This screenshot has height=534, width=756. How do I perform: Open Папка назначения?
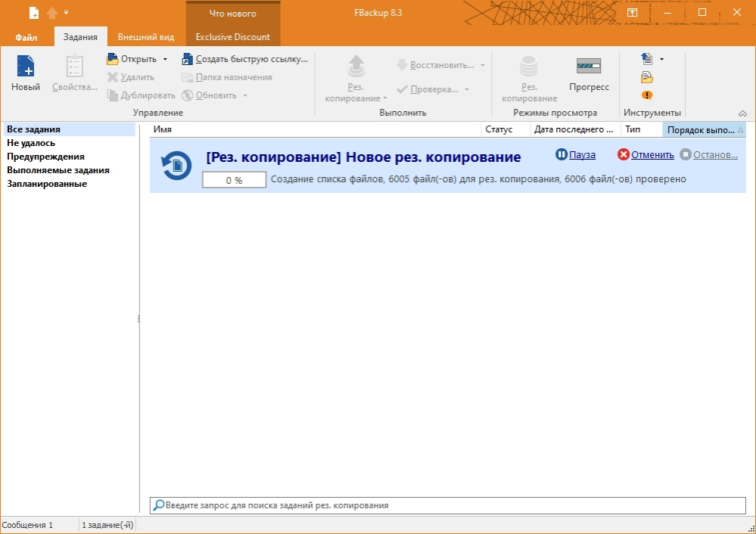(x=226, y=77)
